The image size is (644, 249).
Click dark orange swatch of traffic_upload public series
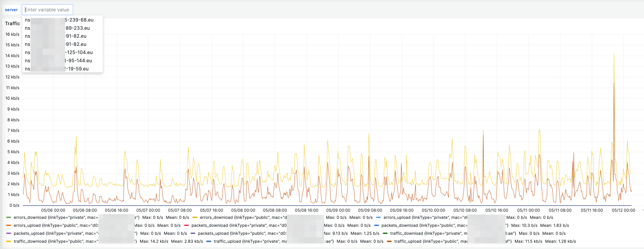(389, 241)
